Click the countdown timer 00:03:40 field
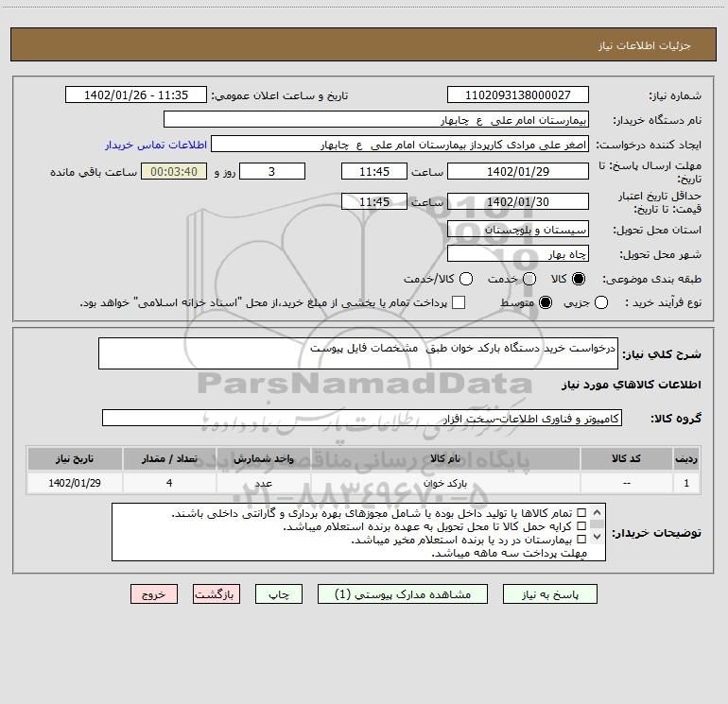The width and height of the screenshot is (728, 704). tap(174, 171)
